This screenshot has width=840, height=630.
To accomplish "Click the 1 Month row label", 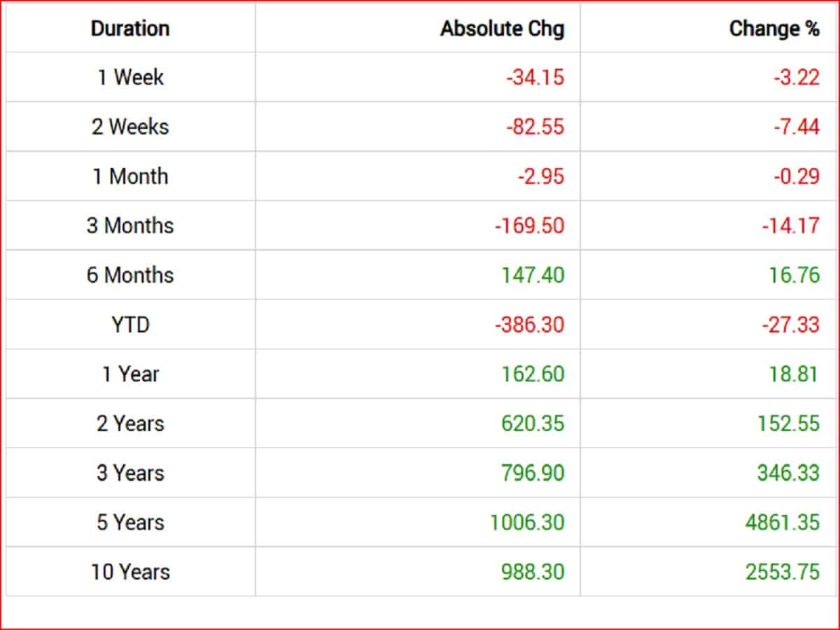I will (x=130, y=176).
